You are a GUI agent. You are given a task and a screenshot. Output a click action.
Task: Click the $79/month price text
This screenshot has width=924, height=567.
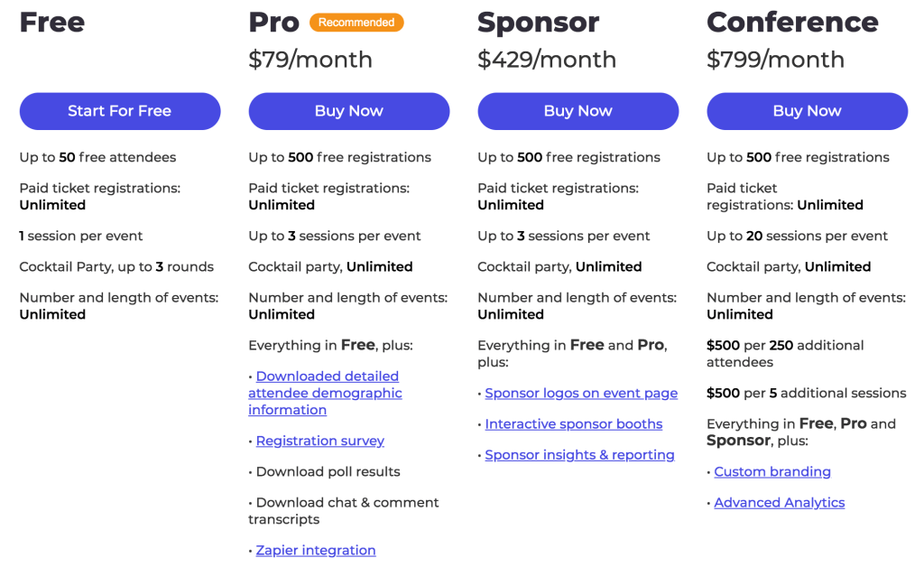(x=310, y=60)
